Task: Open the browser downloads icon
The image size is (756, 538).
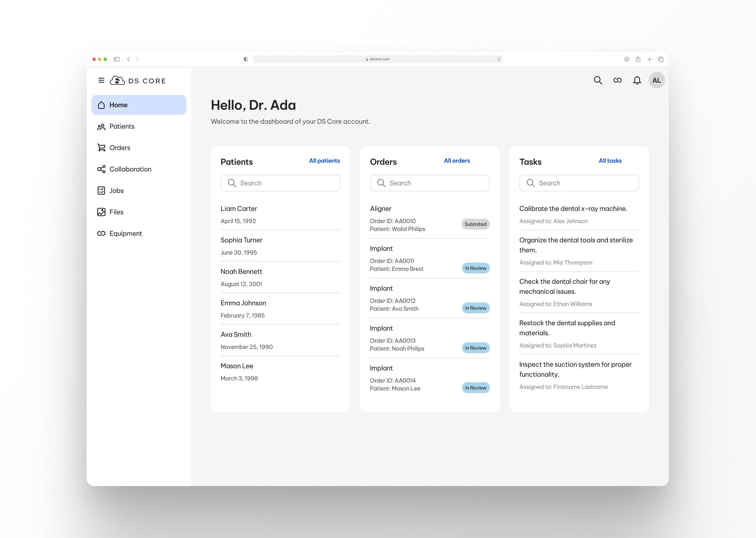Action: click(x=627, y=59)
